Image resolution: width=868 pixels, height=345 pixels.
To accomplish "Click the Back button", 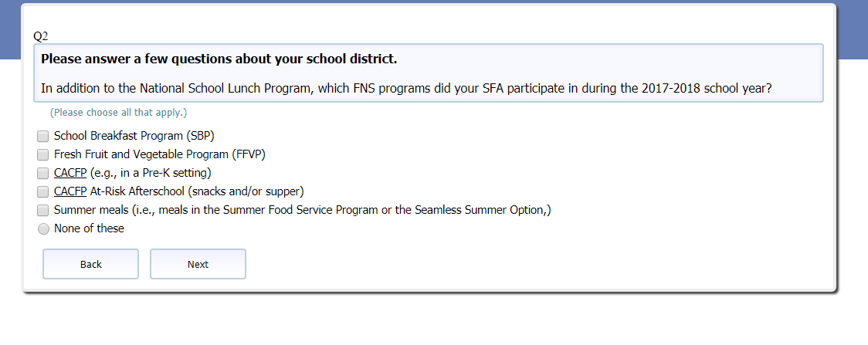I will tap(90, 264).
